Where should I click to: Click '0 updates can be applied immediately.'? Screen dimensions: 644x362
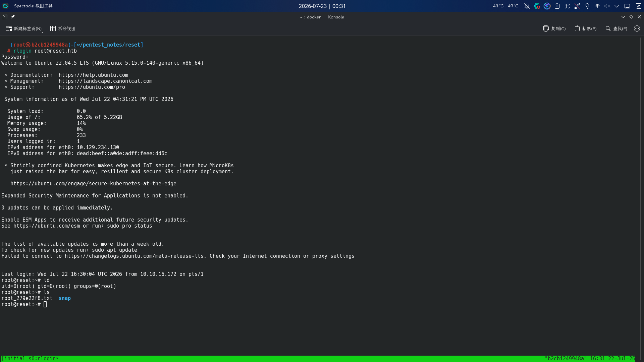coord(57,208)
